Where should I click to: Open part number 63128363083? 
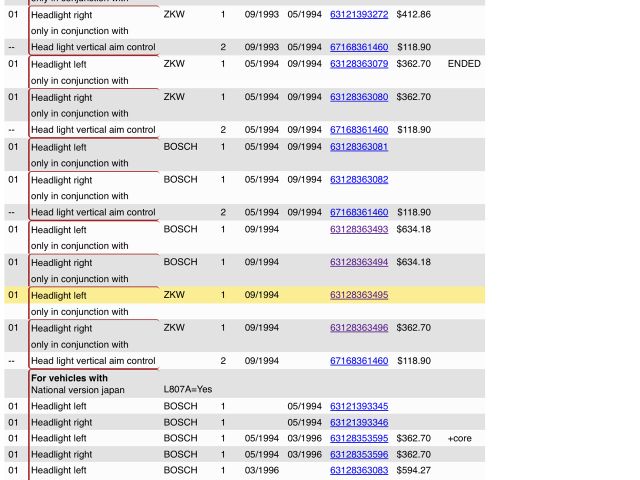pyautogui.click(x=359, y=470)
